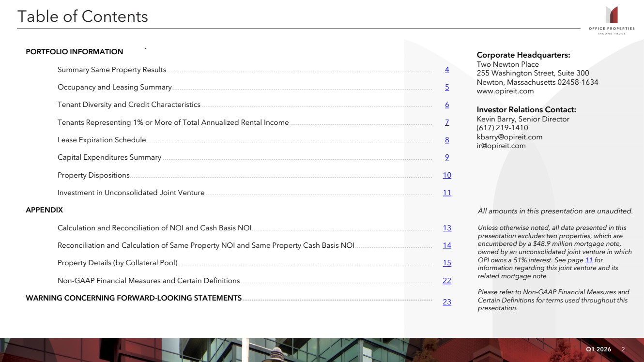The width and height of the screenshot is (644, 362).
Task: Open page 11 link for Unconsolidated Joint Venture
Action: click(447, 193)
